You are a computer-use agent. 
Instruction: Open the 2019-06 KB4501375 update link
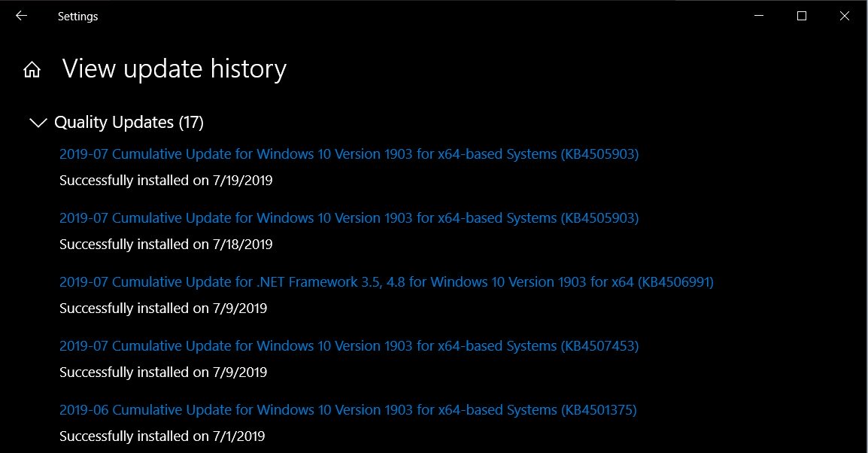click(348, 410)
